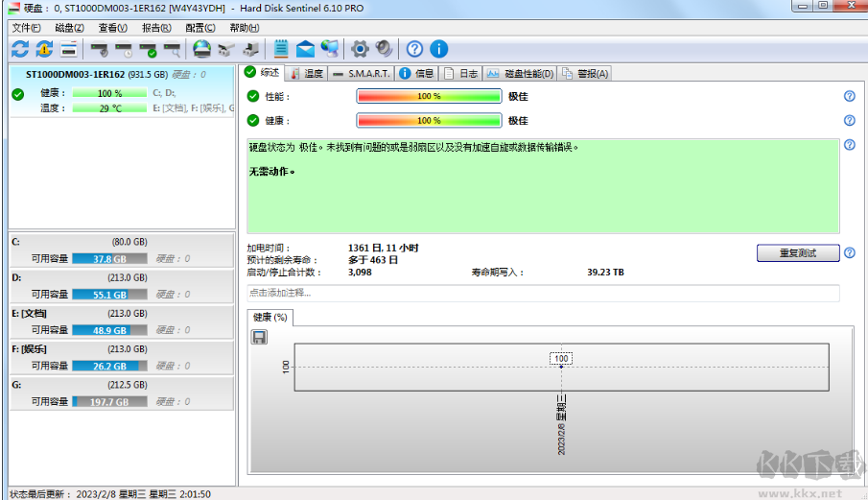Screen dimensions: 868x500
Task: Select the D: partition entry
Action: 122,286
